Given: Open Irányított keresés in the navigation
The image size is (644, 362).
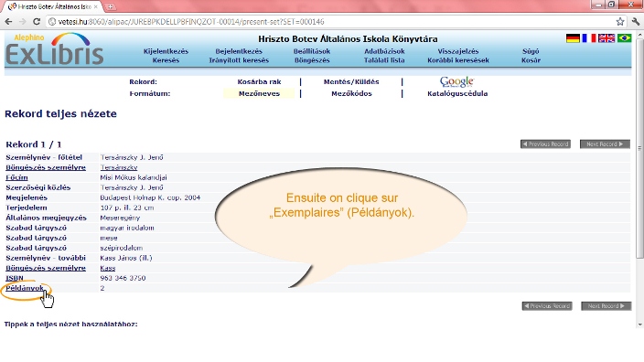Looking at the screenshot, I should tap(239, 60).
